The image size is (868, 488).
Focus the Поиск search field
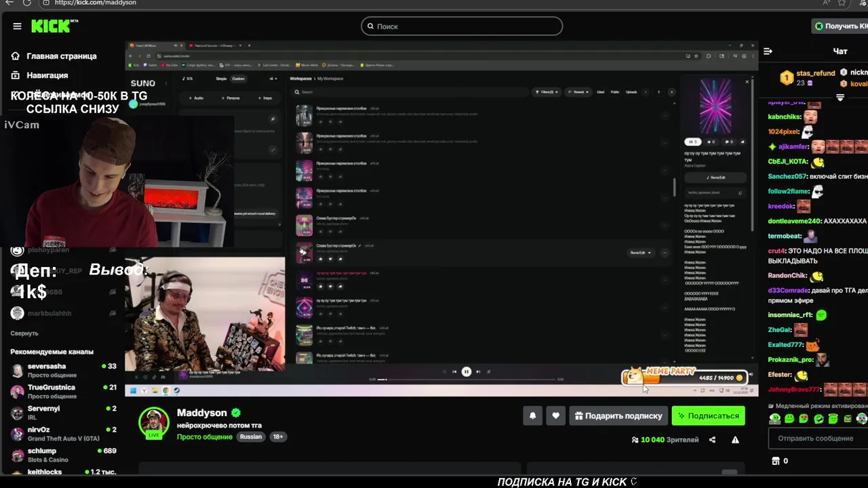[462, 26]
